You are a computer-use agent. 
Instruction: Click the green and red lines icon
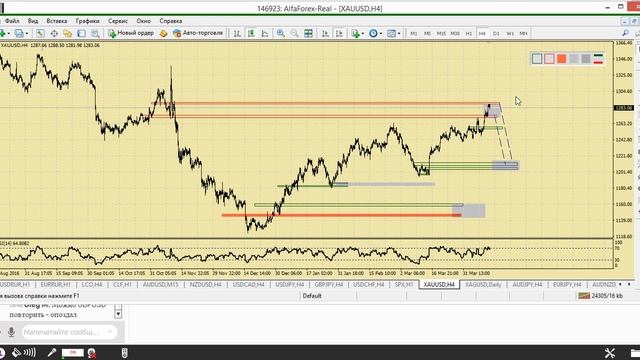(598, 59)
